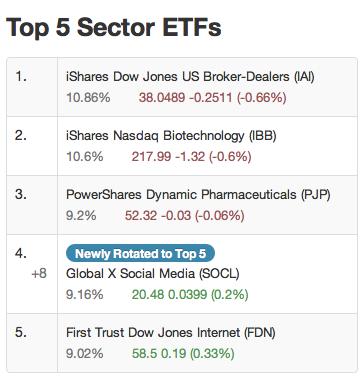Open First Trust Dow Jones Internet (FDN)
This screenshot has width=364, height=379.
171,333
